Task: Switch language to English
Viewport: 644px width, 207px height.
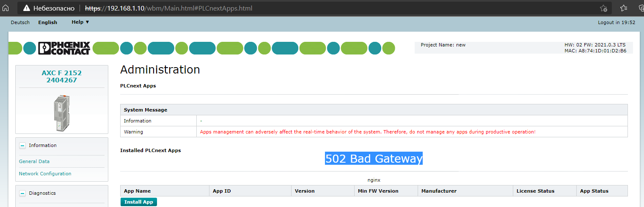Action: [47, 22]
